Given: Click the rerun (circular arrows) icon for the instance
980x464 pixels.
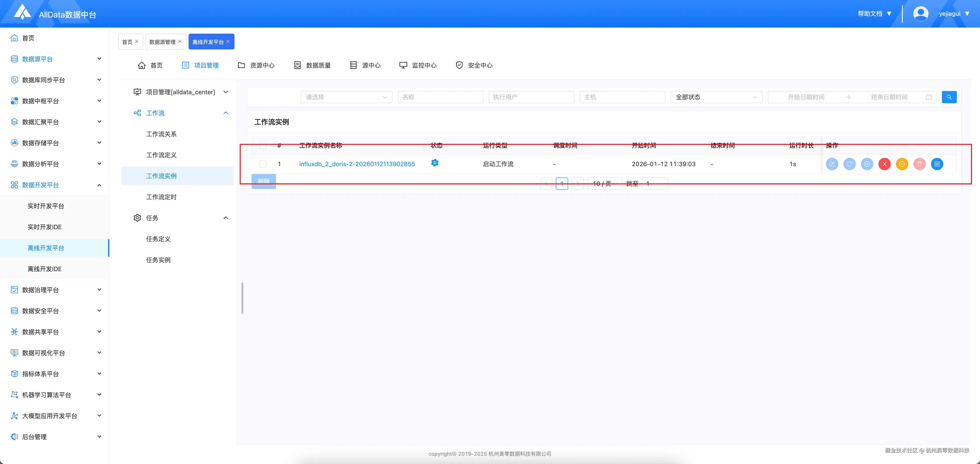Looking at the screenshot, I should 850,164.
